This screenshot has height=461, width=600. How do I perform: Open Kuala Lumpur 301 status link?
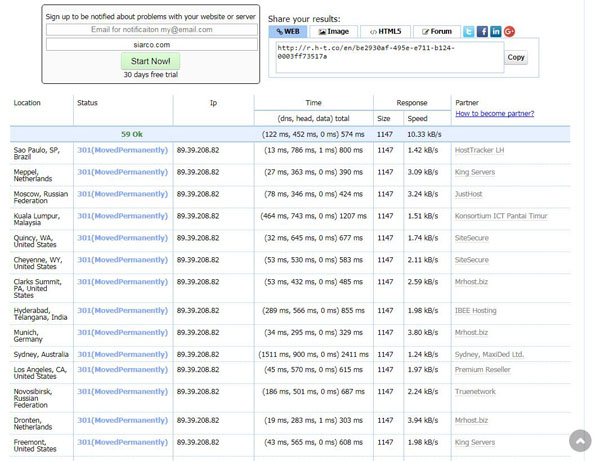(122, 216)
